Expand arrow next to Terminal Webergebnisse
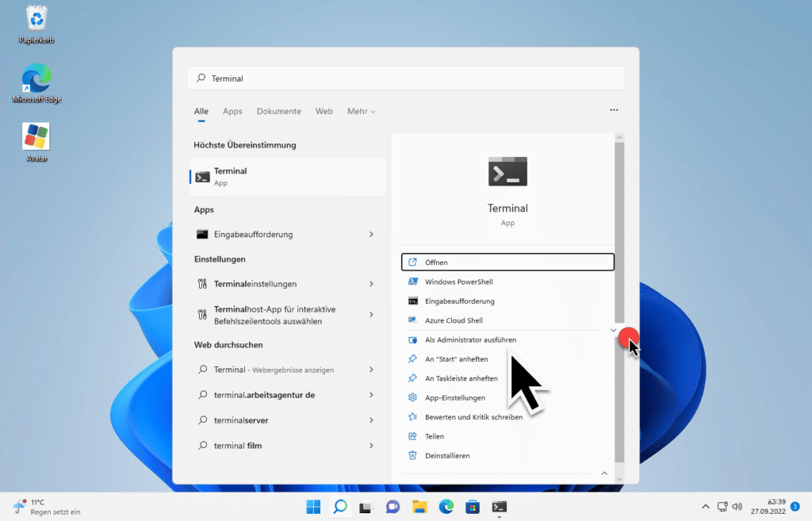812x521 pixels. coord(371,370)
